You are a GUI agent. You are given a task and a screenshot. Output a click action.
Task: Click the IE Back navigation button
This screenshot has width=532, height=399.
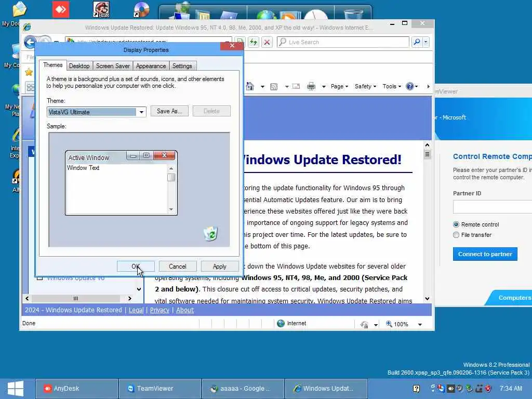pyautogui.click(x=30, y=42)
